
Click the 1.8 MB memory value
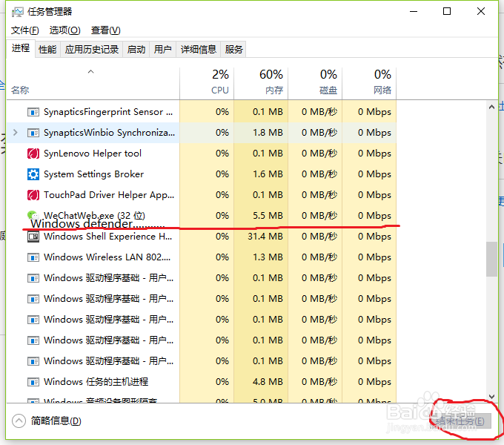point(268,133)
